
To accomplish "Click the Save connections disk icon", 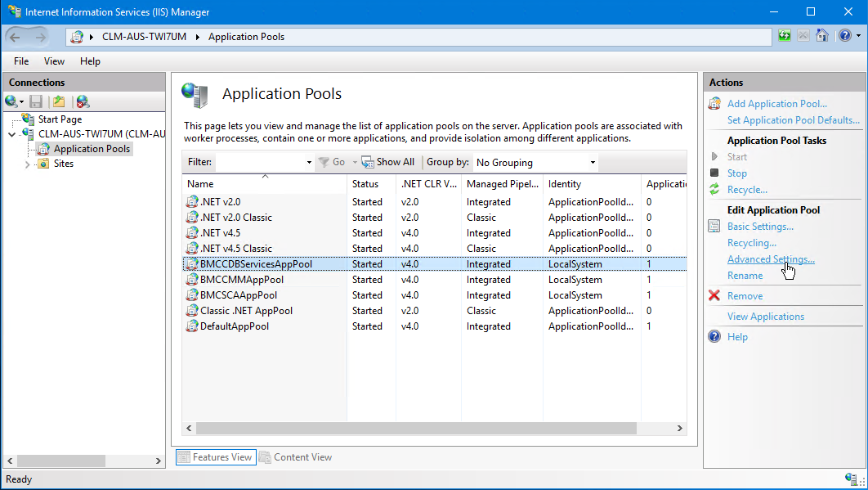I will point(36,101).
